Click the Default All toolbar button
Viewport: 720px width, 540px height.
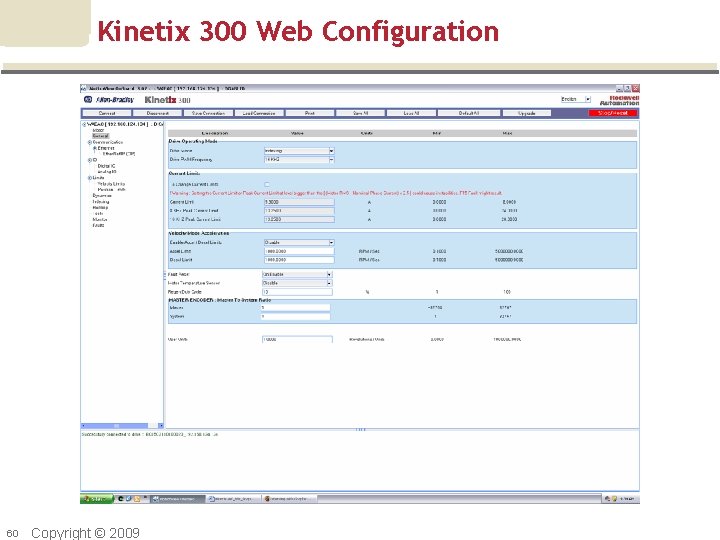[469, 113]
